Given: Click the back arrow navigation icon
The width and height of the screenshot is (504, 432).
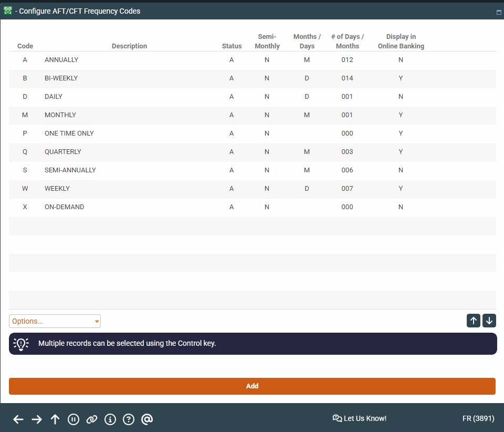Looking at the screenshot, I should click(x=18, y=419).
